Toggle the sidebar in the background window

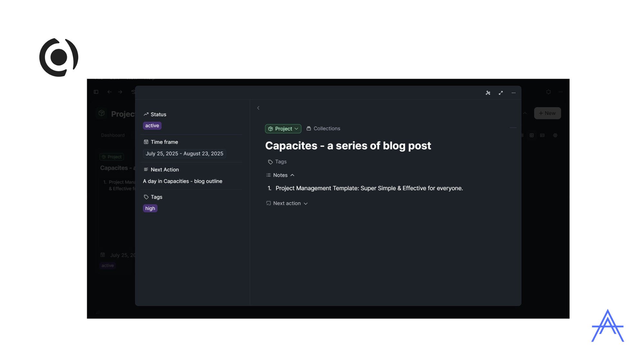click(96, 92)
